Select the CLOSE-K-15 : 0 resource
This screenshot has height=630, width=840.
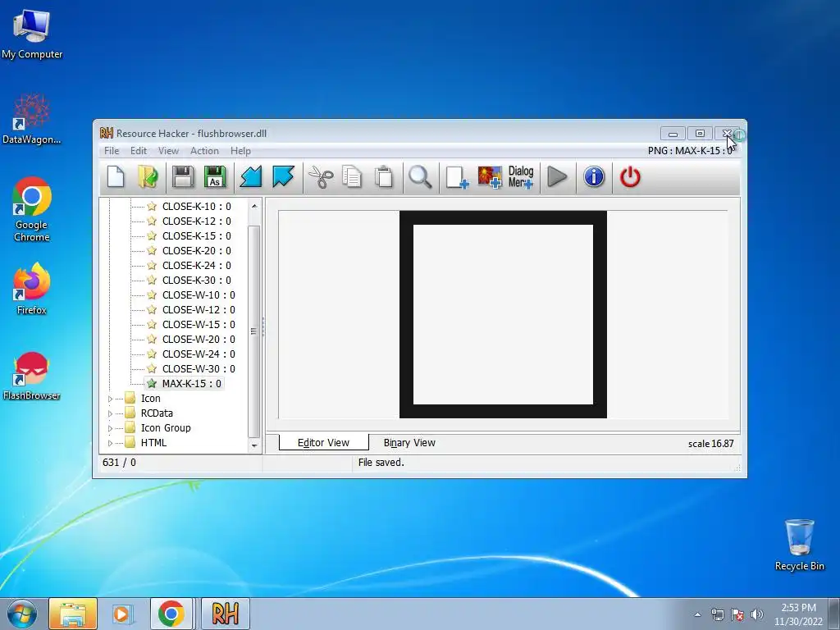(x=197, y=235)
